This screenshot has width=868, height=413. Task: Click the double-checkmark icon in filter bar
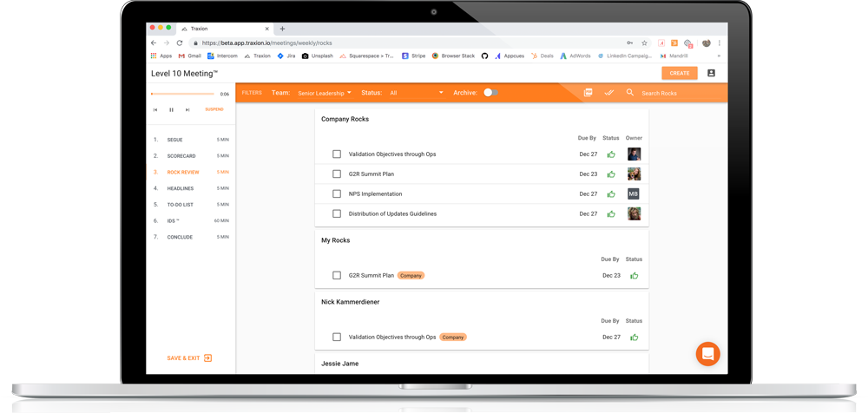coord(608,93)
